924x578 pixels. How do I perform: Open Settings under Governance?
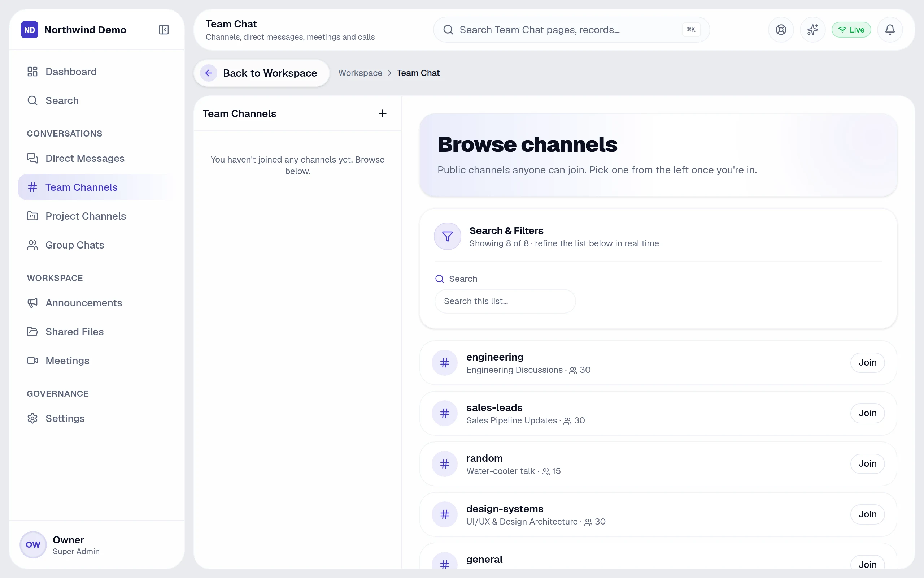coord(96,419)
